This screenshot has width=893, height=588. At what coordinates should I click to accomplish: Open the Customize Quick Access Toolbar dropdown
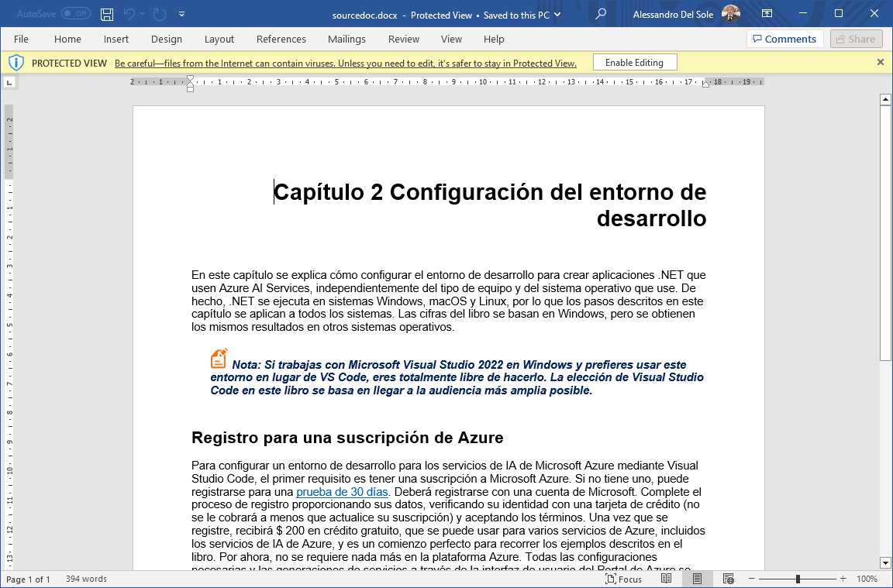(181, 14)
